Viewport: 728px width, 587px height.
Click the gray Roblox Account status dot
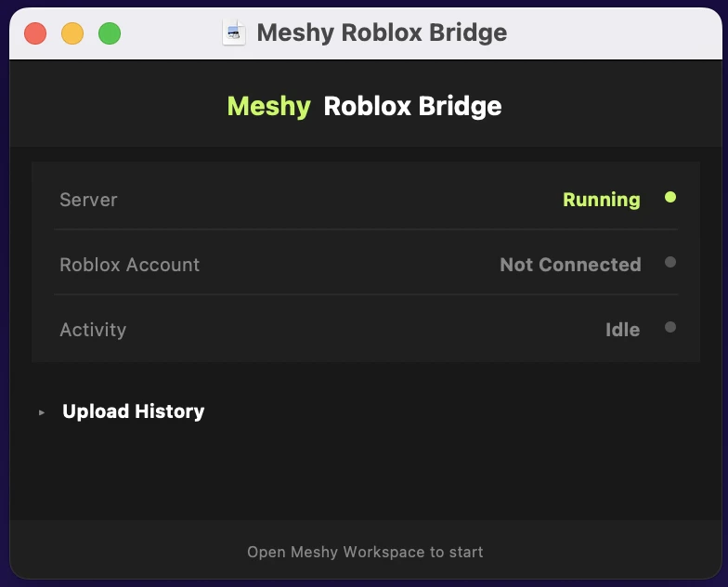[x=670, y=262]
